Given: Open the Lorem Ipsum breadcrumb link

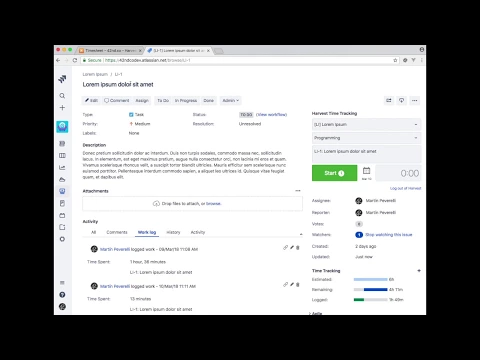Looking at the screenshot, I should click(95, 74).
